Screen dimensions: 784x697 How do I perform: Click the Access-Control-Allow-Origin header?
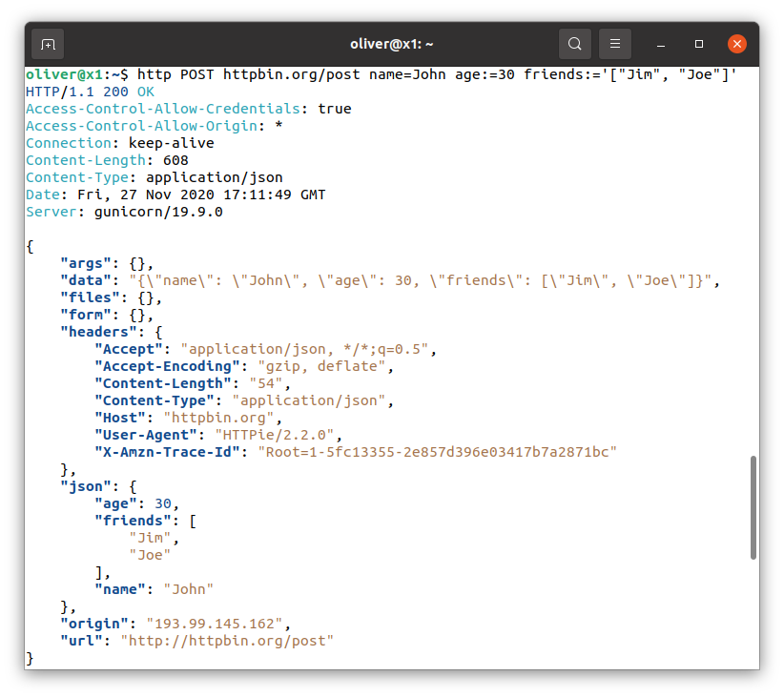(x=141, y=126)
